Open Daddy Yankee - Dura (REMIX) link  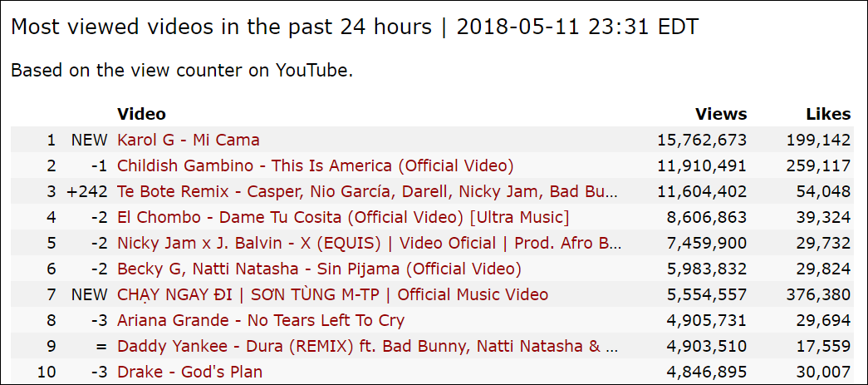click(x=368, y=346)
